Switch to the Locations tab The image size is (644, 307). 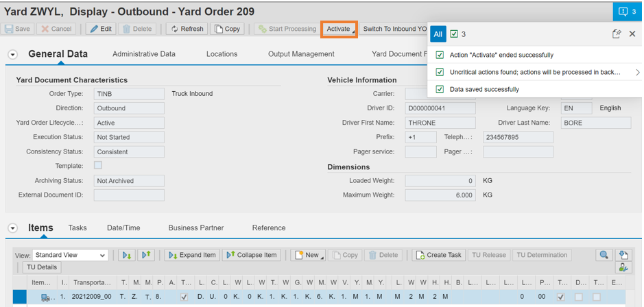(222, 53)
